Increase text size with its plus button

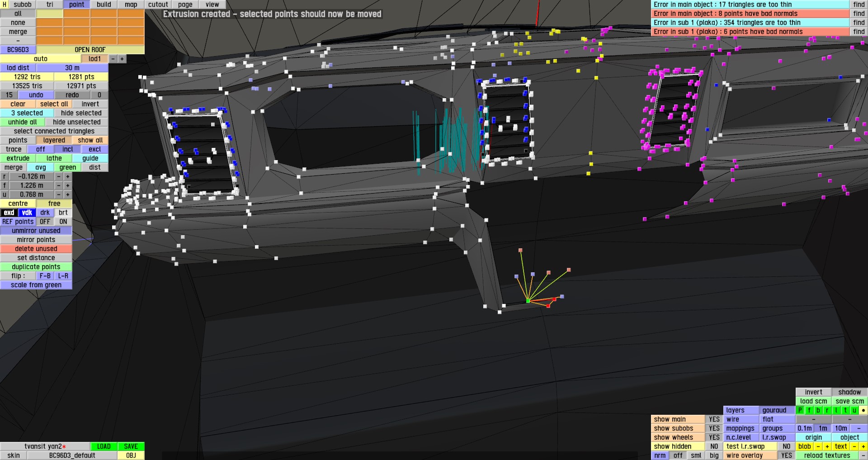(863, 446)
